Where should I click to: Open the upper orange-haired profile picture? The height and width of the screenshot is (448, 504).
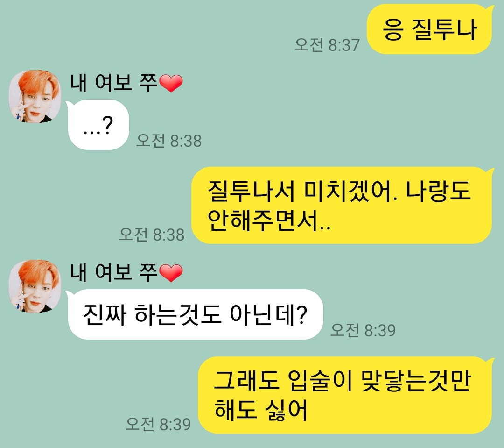(35, 97)
